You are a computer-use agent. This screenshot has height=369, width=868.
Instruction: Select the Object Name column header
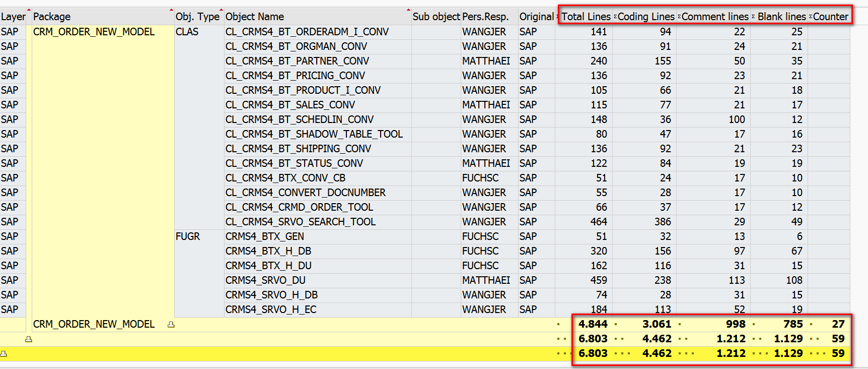click(x=255, y=17)
